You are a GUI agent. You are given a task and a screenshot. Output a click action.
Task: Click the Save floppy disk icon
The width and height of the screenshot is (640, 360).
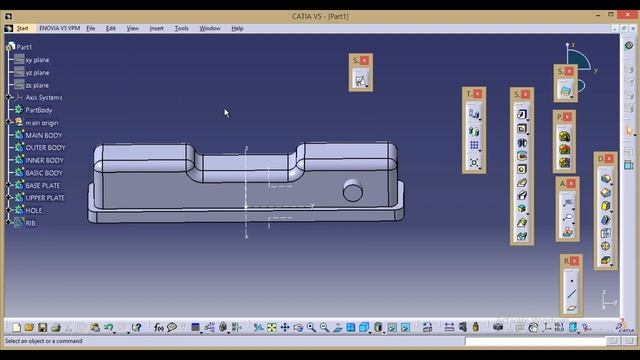(x=42, y=327)
